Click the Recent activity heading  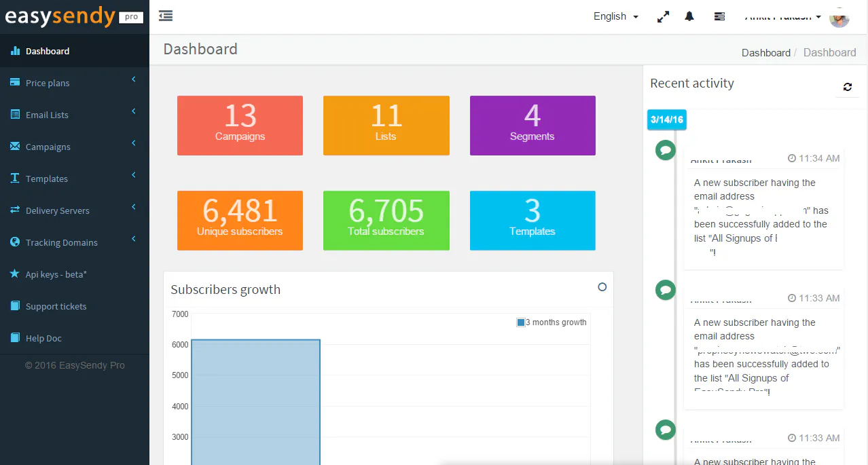coord(692,83)
